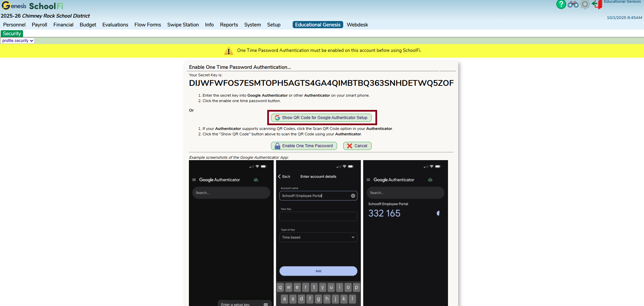The width and height of the screenshot is (644, 306).
Task: Select the Security tab
Action: [x=12, y=34]
